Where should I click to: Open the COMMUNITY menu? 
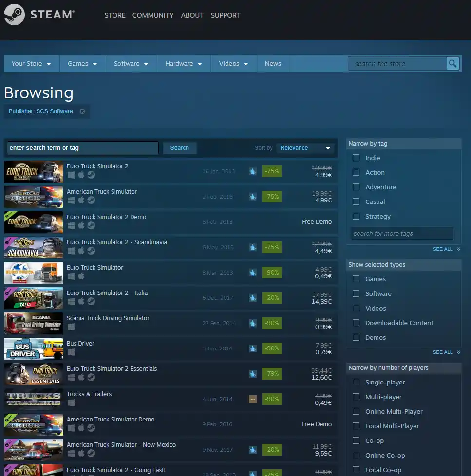152,15
